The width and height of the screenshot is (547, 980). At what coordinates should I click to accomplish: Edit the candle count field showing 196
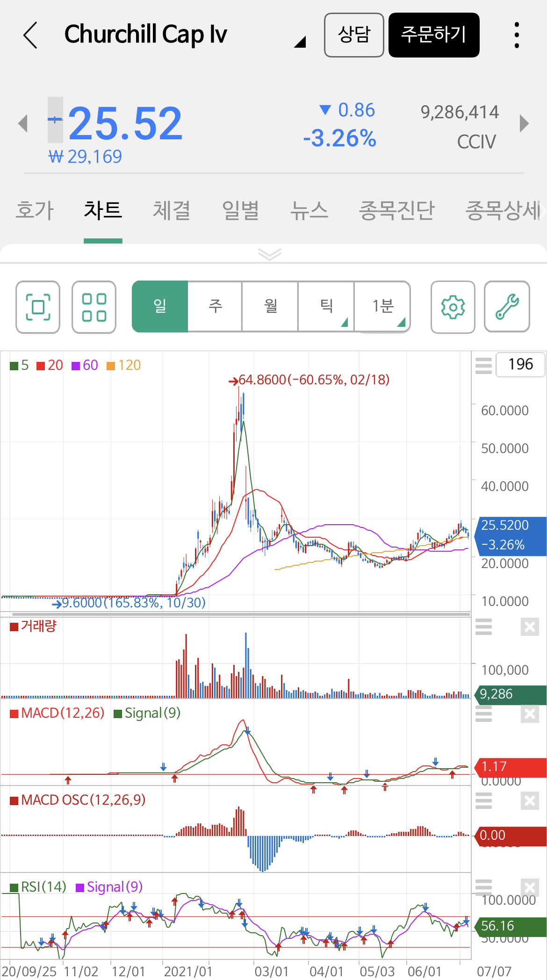520,364
